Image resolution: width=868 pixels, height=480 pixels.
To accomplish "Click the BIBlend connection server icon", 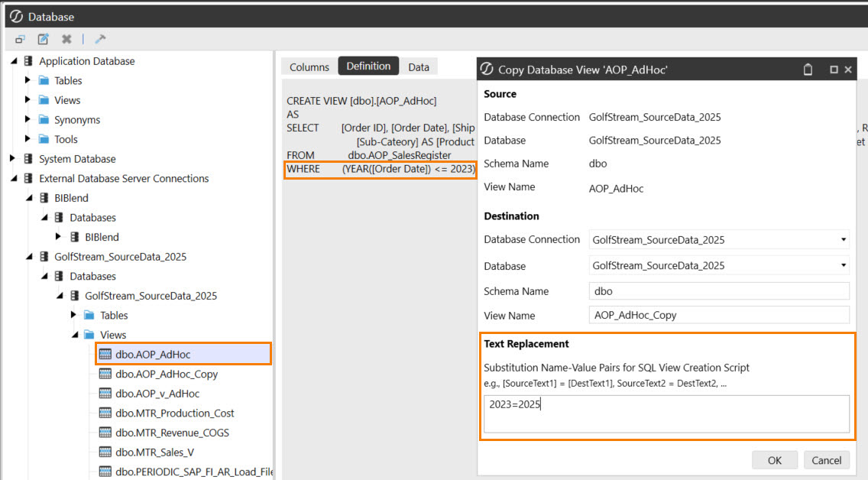I will pyautogui.click(x=44, y=198).
